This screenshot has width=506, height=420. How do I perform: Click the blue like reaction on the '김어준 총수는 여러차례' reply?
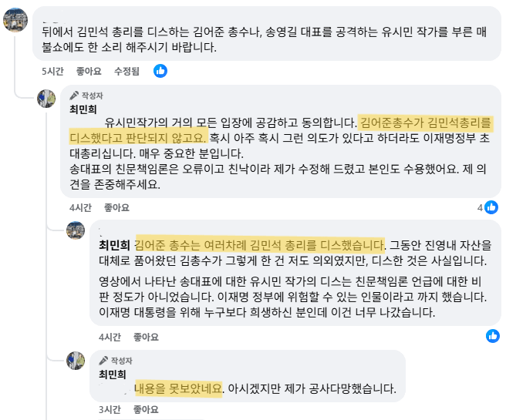tap(493, 336)
